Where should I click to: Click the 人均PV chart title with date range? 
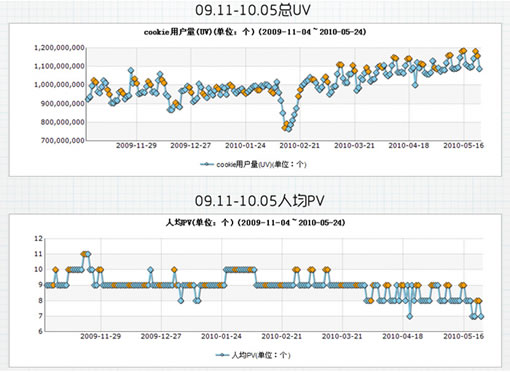255,222
